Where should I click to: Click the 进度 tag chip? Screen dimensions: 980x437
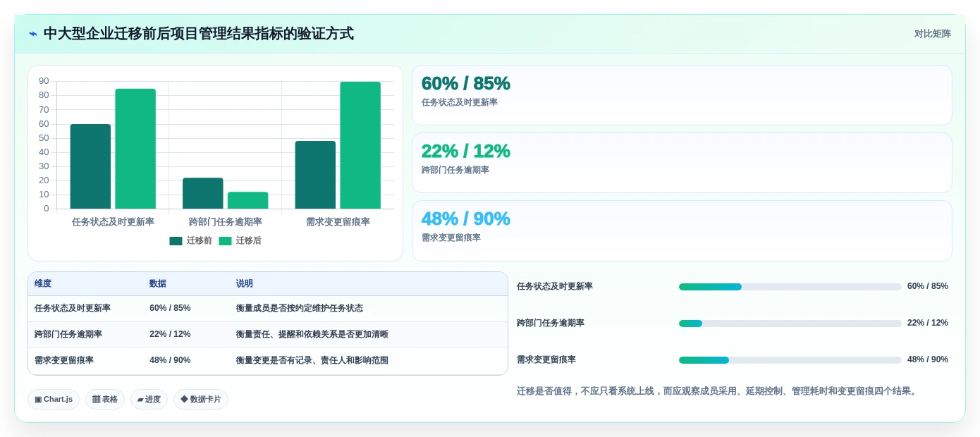[x=149, y=400]
